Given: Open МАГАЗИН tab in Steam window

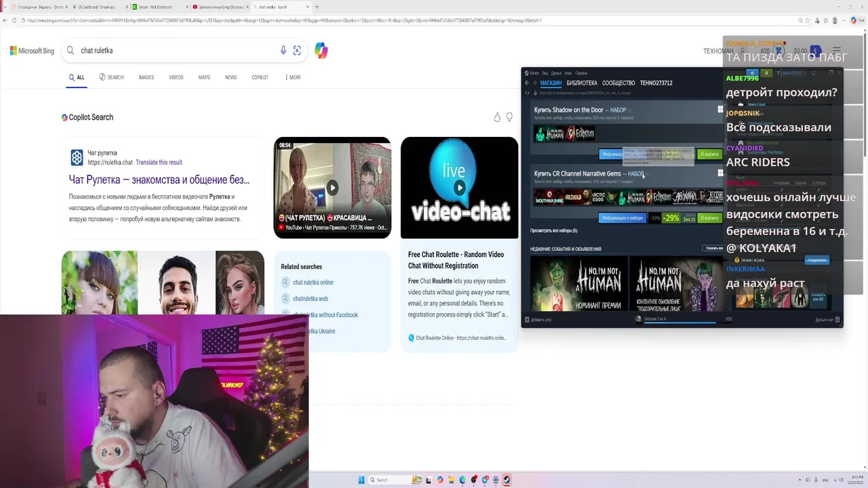Looking at the screenshot, I should click(551, 83).
